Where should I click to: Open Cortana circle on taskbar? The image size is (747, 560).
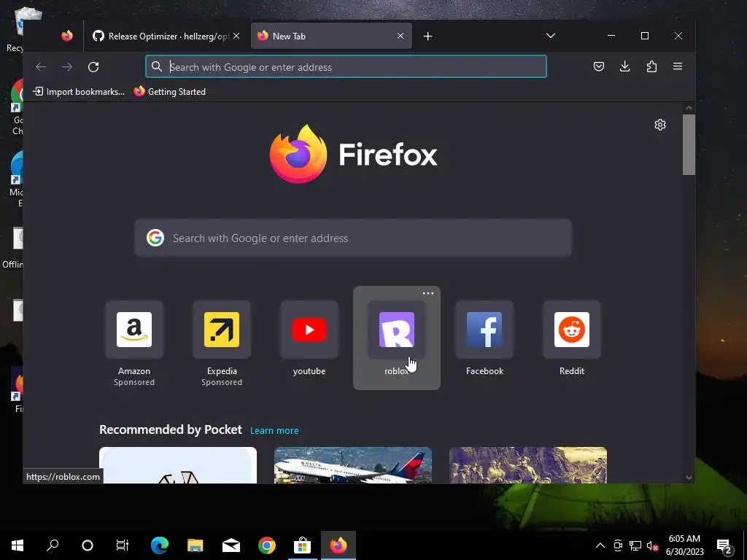click(x=88, y=545)
